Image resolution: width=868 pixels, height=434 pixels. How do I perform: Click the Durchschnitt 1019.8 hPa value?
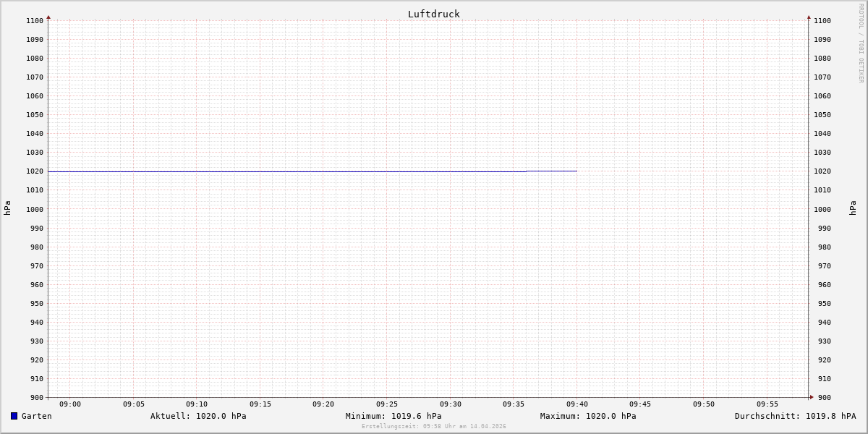(x=795, y=416)
